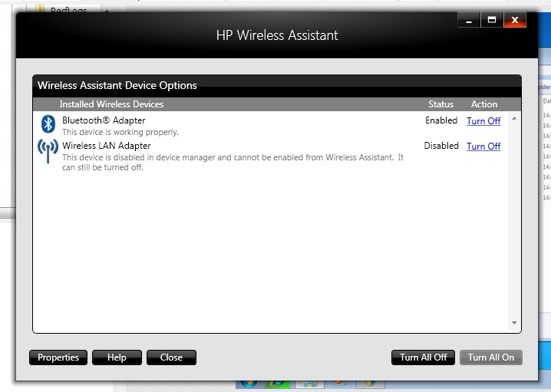Select PerfLogs folder in background Explorer window
The width and height of the screenshot is (551, 392).
(x=68, y=10)
